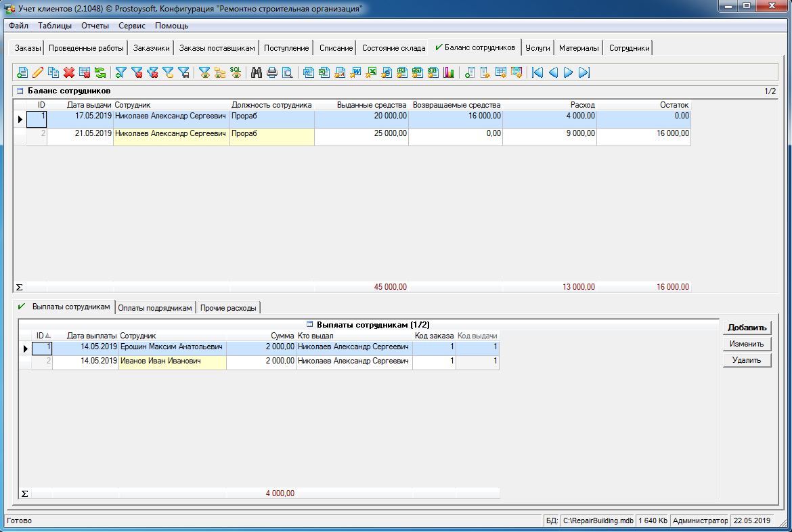The image size is (792, 532).
Task: Delete the record with the red X icon
Action: click(x=69, y=72)
